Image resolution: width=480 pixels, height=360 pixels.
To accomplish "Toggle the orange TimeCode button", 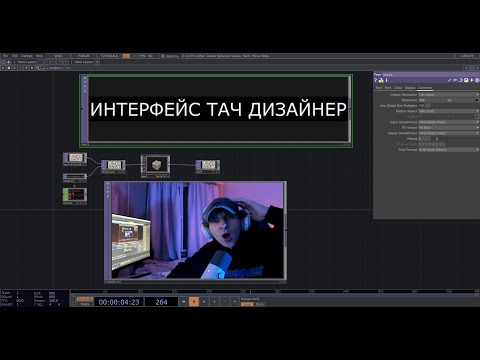I will click(85, 299).
